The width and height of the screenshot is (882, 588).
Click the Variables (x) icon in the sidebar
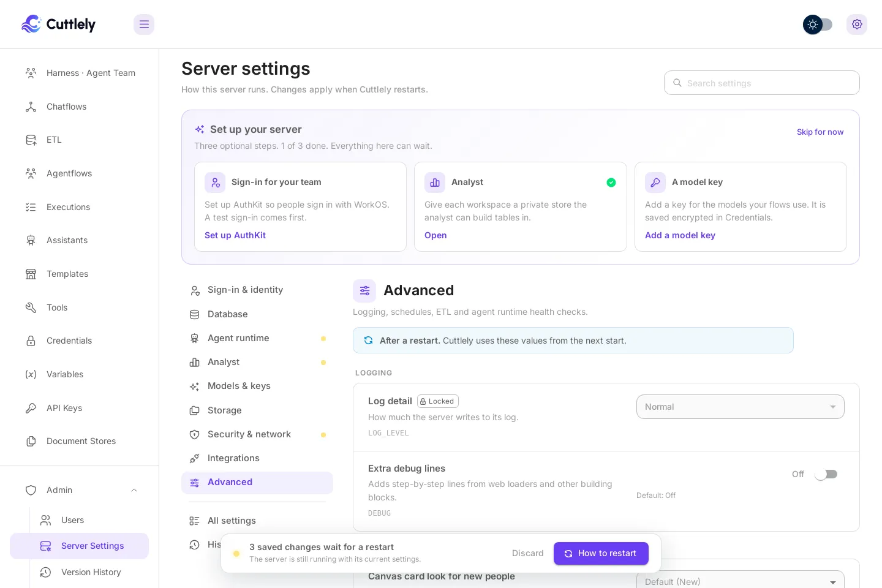pyautogui.click(x=31, y=374)
